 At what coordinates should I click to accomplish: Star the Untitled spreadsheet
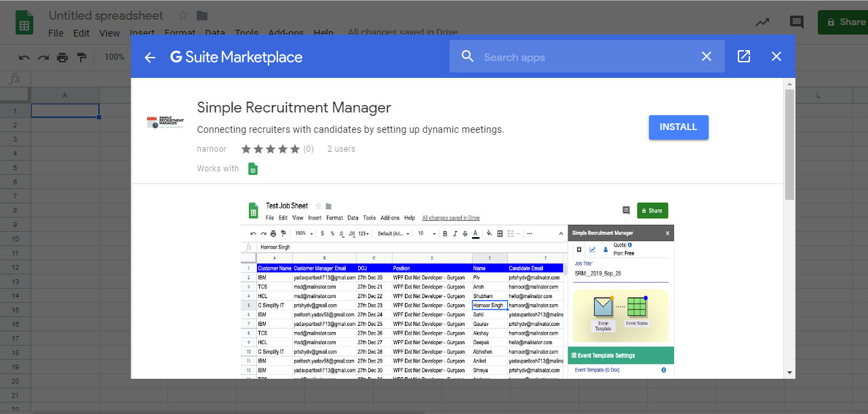[x=183, y=16]
